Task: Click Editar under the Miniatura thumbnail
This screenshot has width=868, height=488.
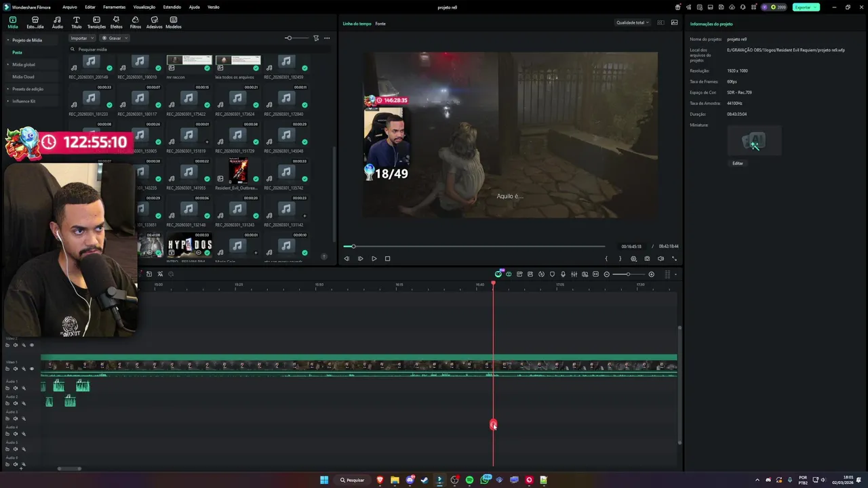Action: (x=738, y=163)
